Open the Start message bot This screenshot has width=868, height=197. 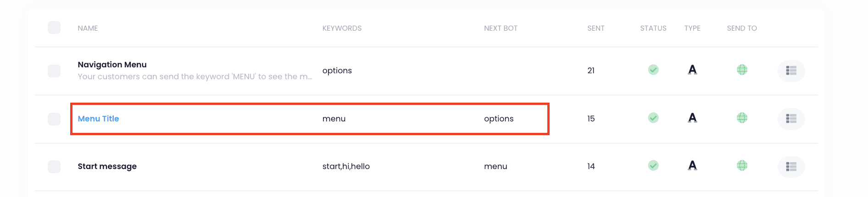[x=107, y=166]
